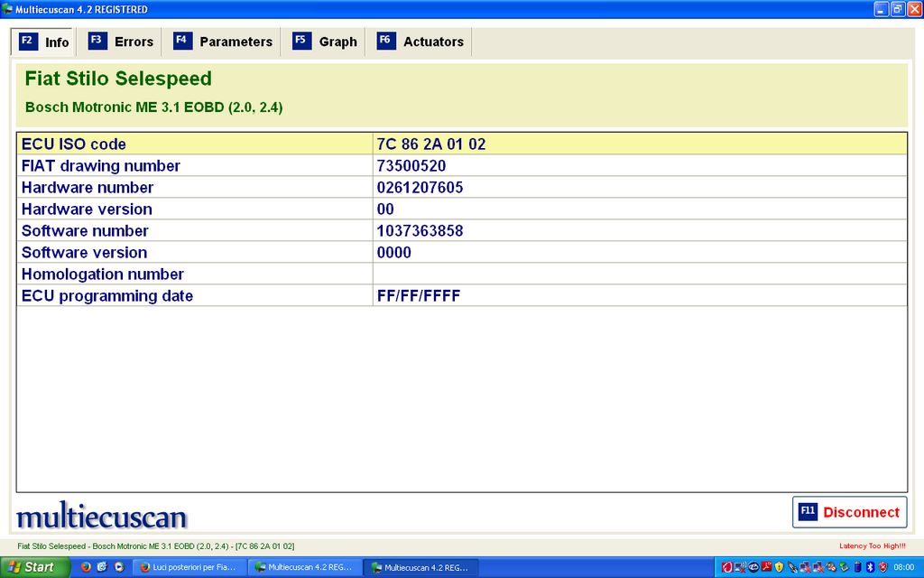Launch the Internet Explorer quick launch icon
The width and height of the screenshot is (924, 578).
click(x=102, y=567)
